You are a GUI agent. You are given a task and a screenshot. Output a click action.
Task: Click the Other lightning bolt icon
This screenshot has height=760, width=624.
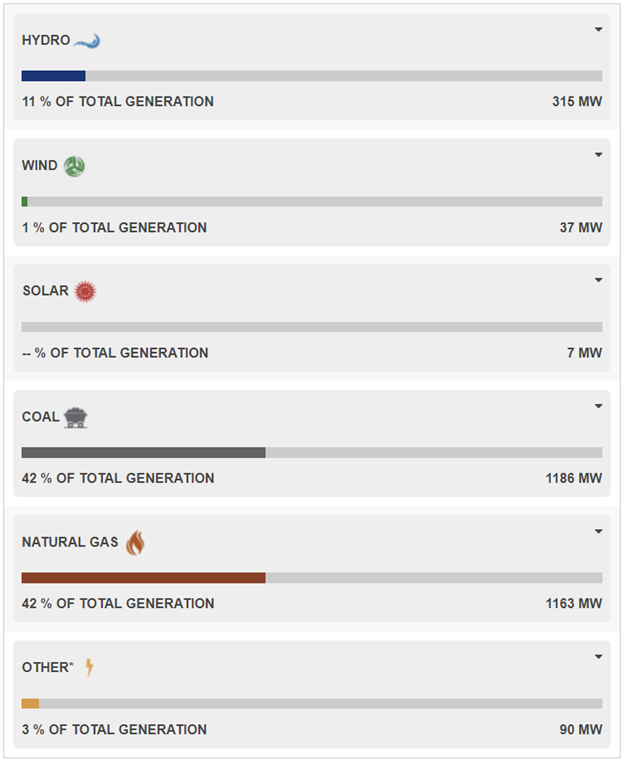(x=89, y=667)
